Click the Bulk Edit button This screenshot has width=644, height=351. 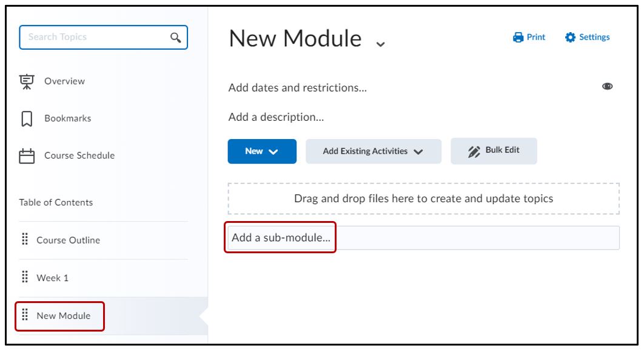click(494, 151)
